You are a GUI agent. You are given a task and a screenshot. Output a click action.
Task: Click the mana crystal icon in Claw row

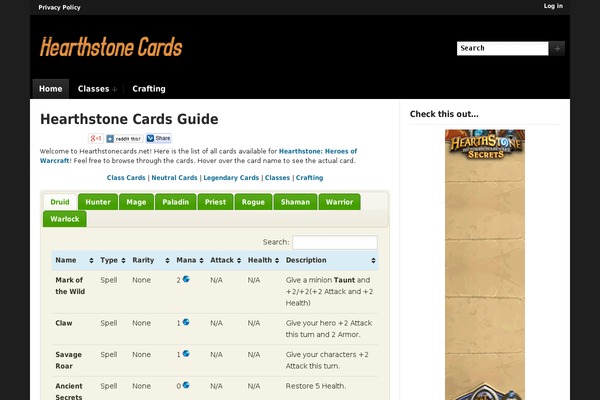(186, 322)
